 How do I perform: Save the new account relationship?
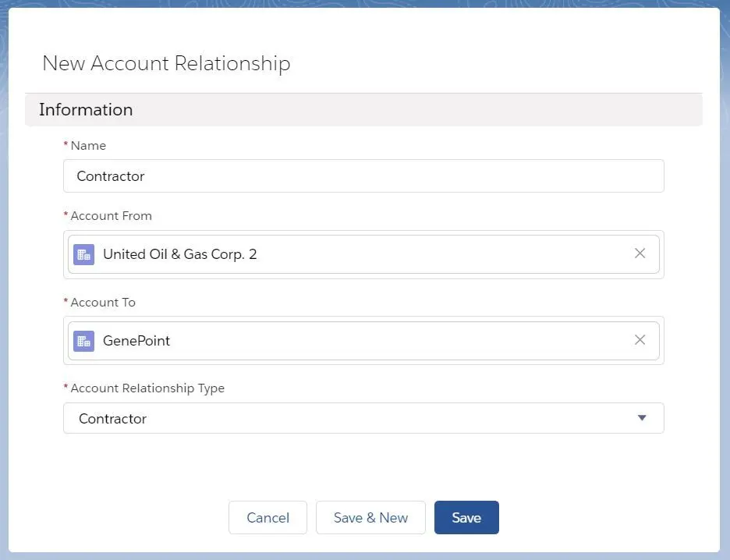click(466, 518)
